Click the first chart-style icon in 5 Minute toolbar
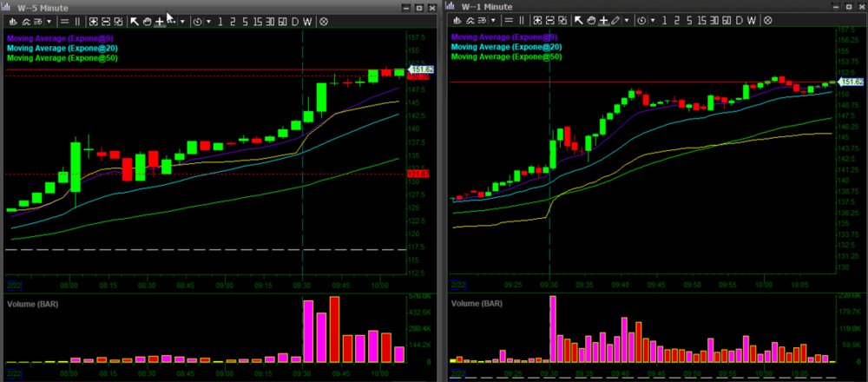 click(13, 21)
